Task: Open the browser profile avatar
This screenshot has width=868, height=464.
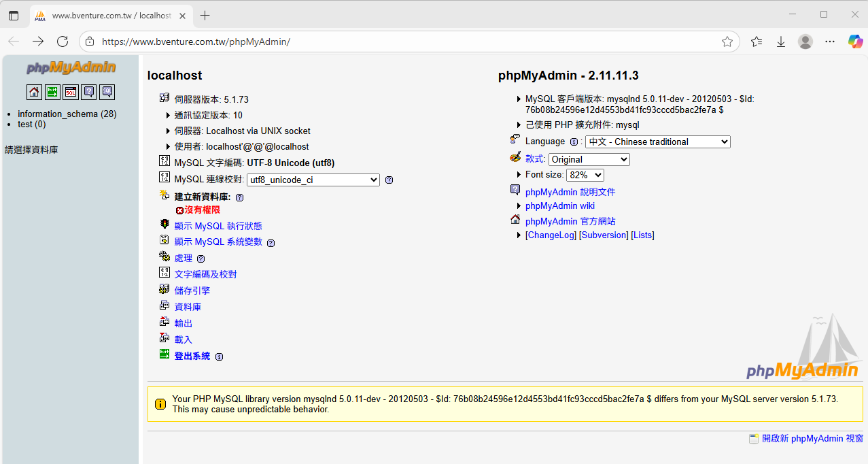Action: [805, 42]
